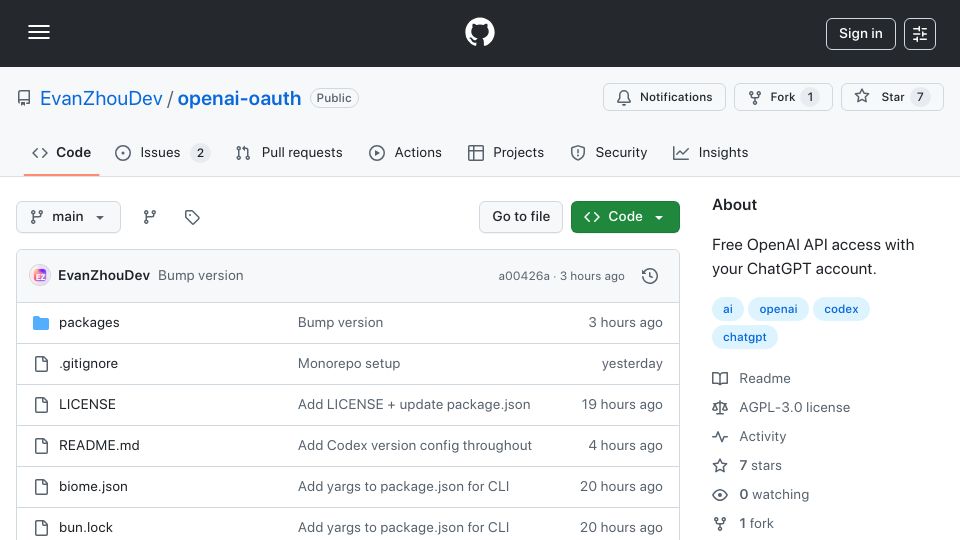Open packages row Bump version commit

[340, 323]
